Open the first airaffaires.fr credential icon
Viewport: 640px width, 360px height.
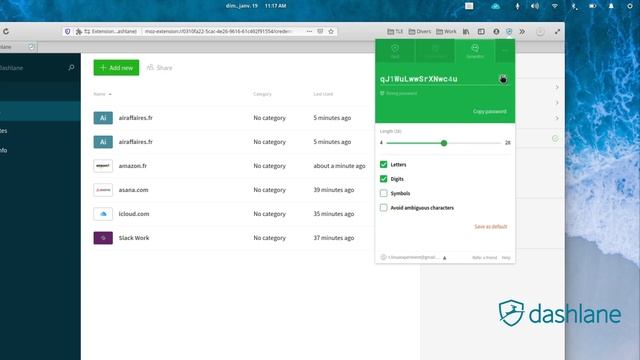[x=103, y=118]
